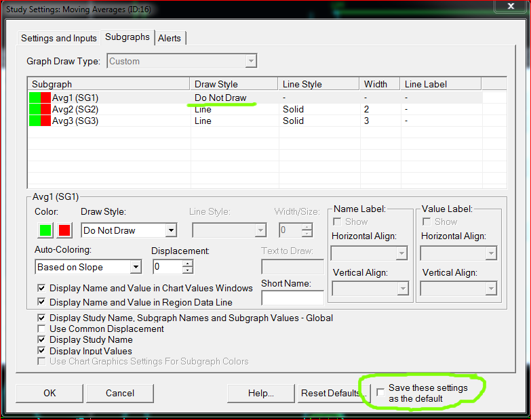The image size is (531, 420).
Task: Switch to the Settings and Inputs tab
Action: pyautogui.click(x=58, y=38)
